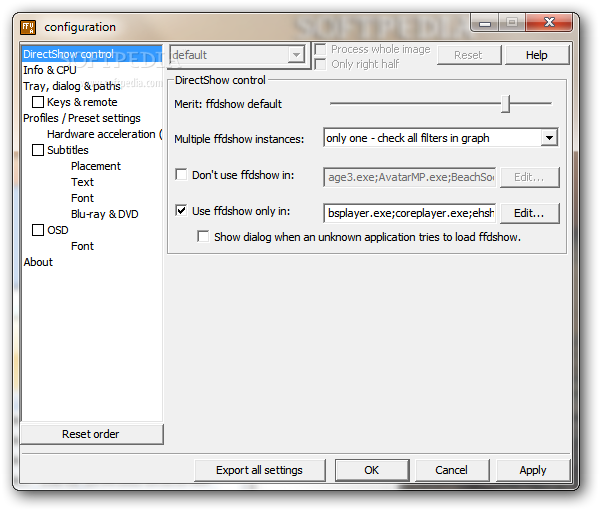Click the ffdshow icon in the title bar
This screenshot has height=511, width=600.
pyautogui.click(x=28, y=27)
